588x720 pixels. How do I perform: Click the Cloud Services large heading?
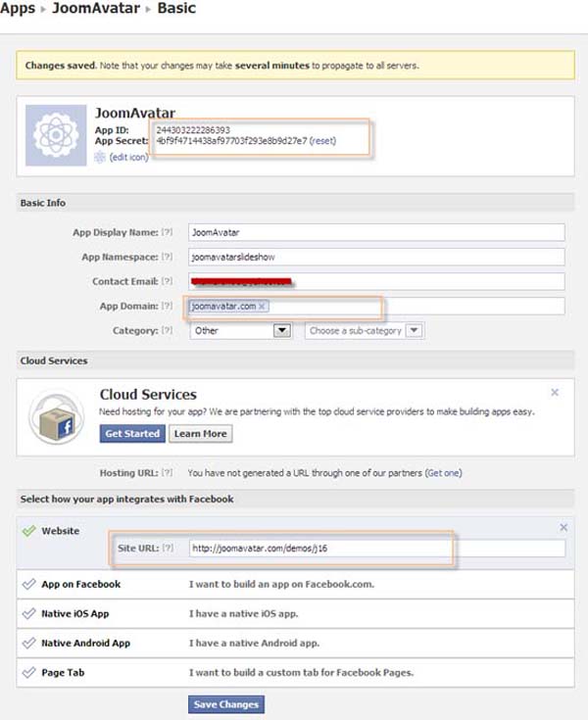148,395
